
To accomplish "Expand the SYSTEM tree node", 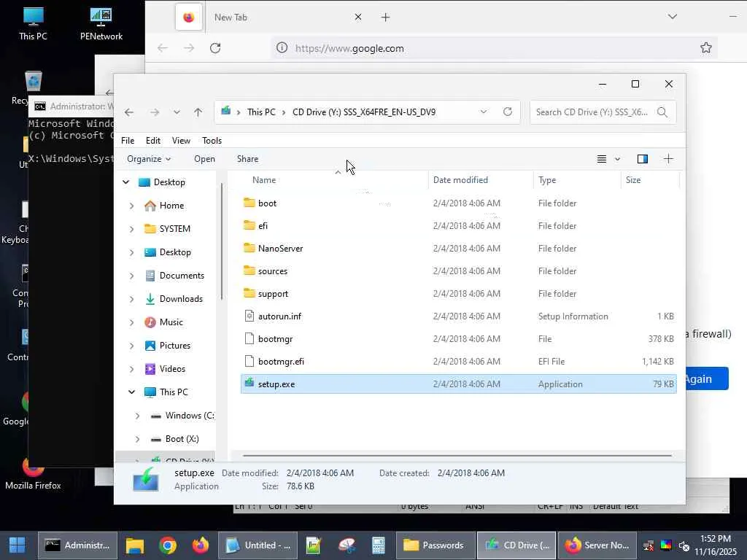I will [x=131, y=229].
